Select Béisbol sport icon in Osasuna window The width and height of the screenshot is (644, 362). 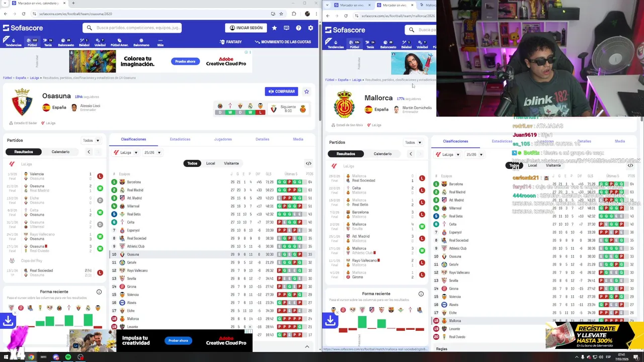84,42
